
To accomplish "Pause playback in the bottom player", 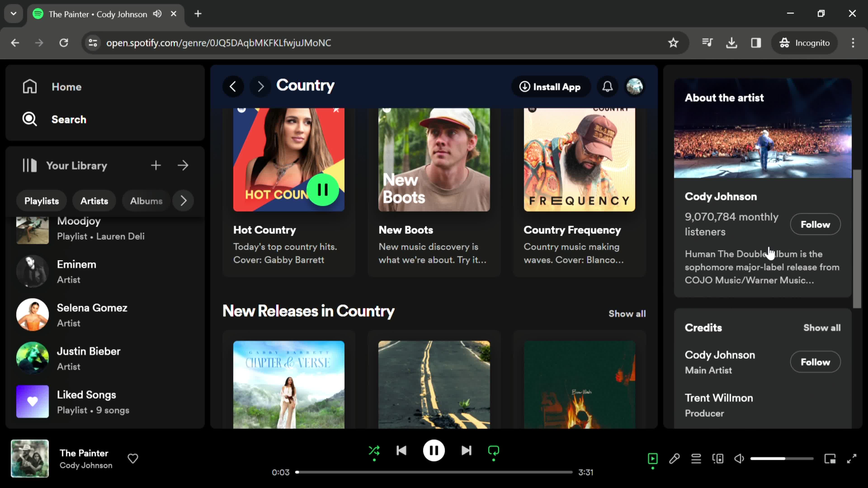I will [434, 451].
